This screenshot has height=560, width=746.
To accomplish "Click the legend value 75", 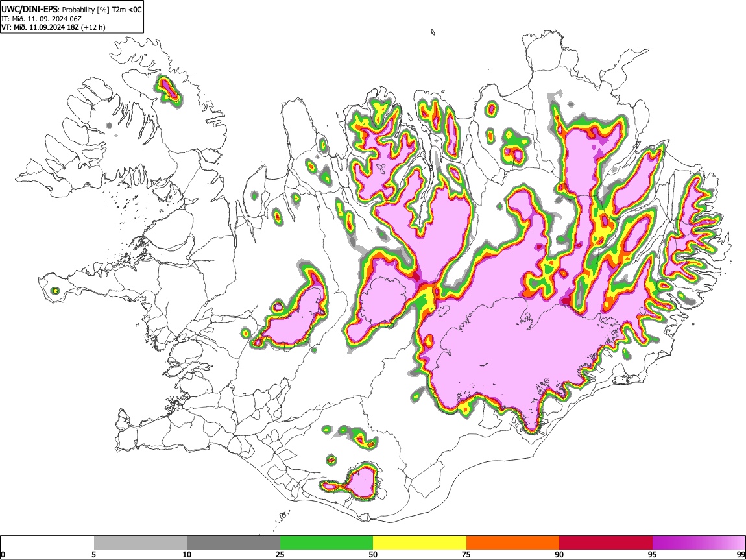I will click(x=466, y=555).
